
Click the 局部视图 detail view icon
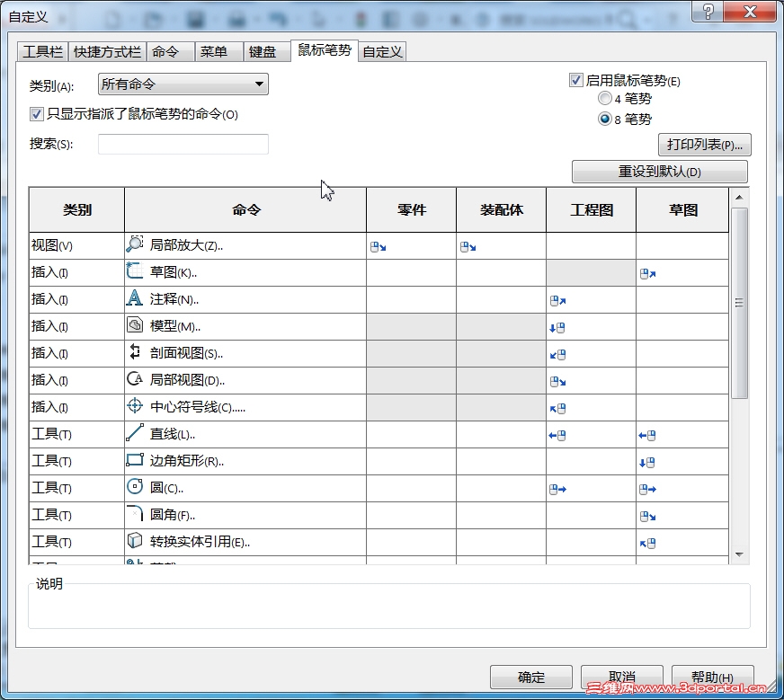coord(135,378)
